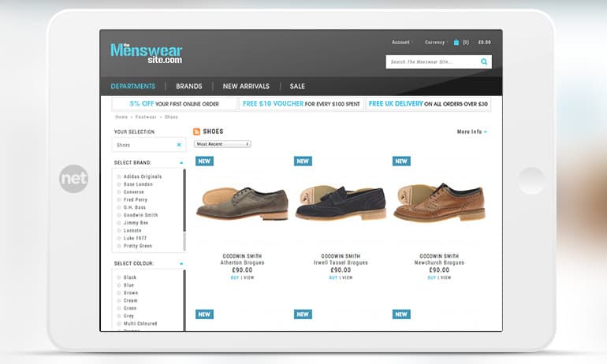Image resolution: width=607 pixels, height=364 pixels.
Task: Click VIEW under Atherton Brogues
Action: [249, 278]
